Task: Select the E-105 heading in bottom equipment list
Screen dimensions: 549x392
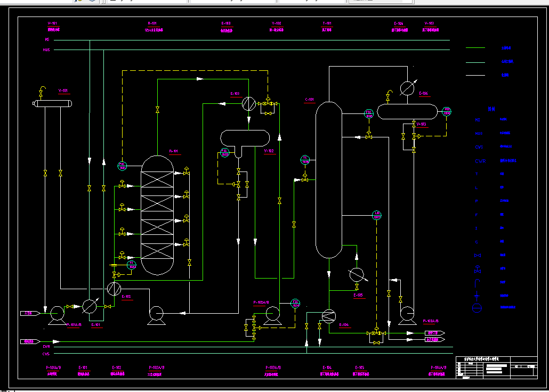Action: [360, 367]
